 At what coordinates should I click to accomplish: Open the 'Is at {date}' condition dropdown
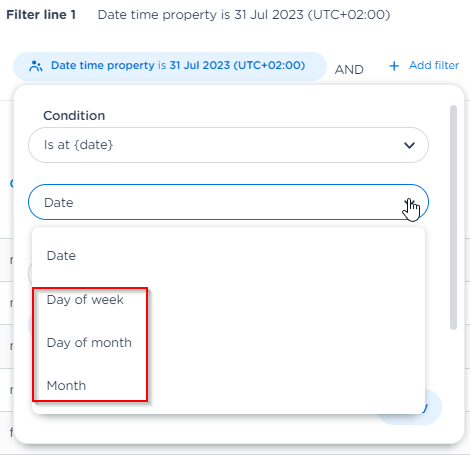(228, 145)
